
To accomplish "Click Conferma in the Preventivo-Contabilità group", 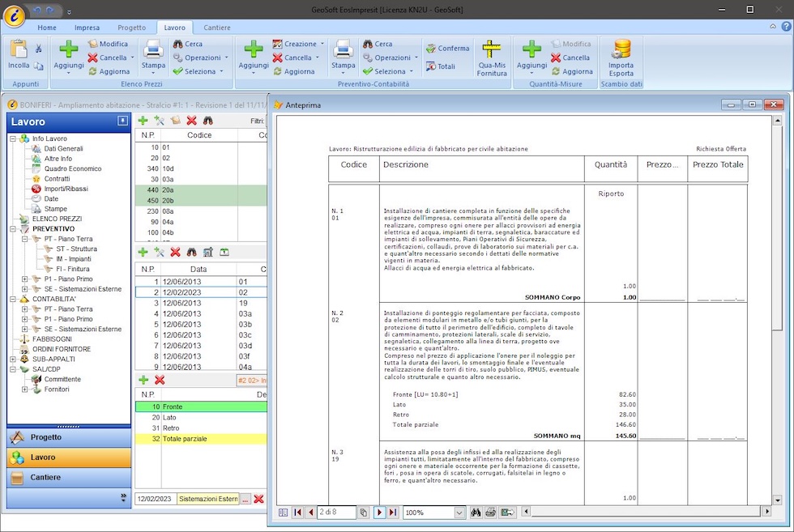I will [x=447, y=49].
